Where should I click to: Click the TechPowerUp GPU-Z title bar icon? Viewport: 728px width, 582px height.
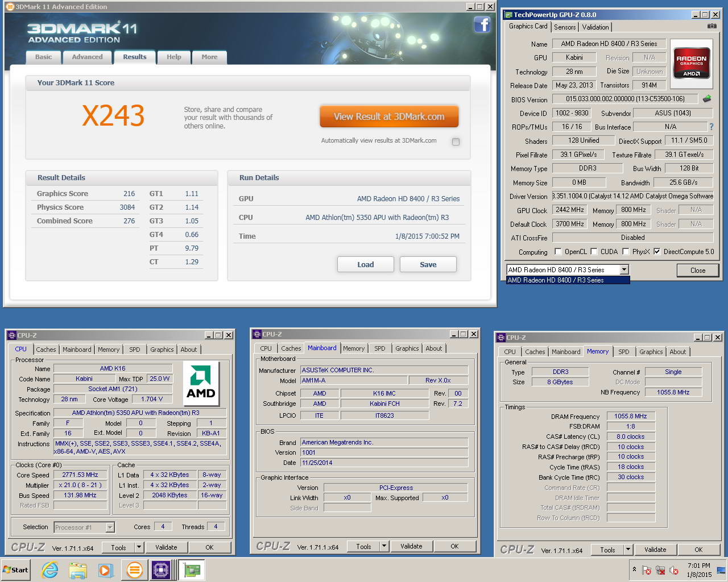click(508, 15)
